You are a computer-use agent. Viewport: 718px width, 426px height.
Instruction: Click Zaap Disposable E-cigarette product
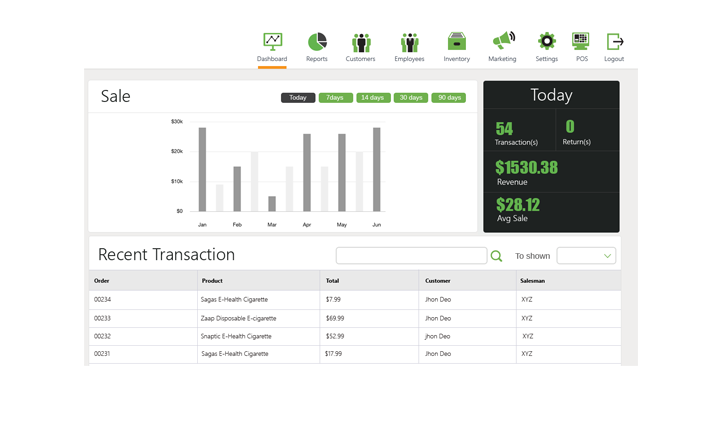tap(239, 318)
